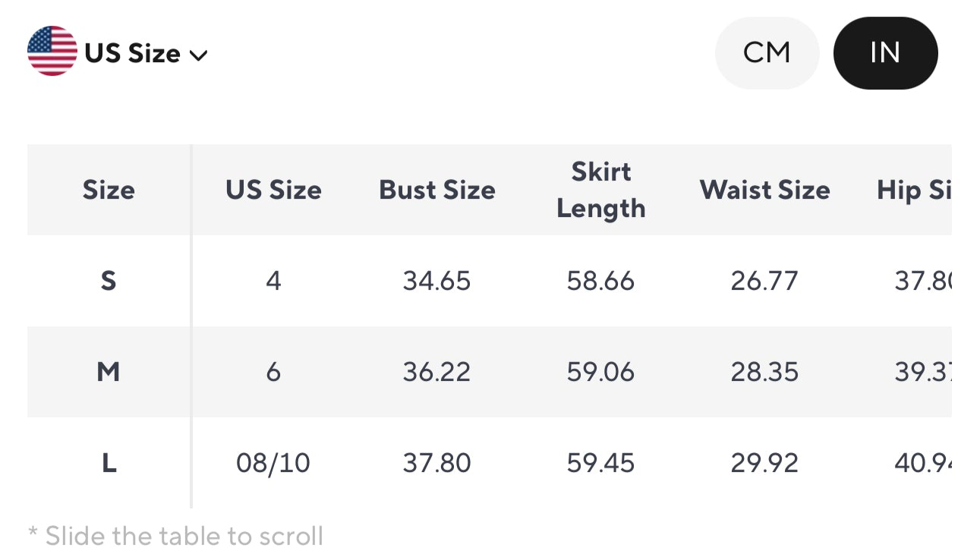980x557 pixels.
Task: Click the US Size column header
Action: tap(273, 190)
